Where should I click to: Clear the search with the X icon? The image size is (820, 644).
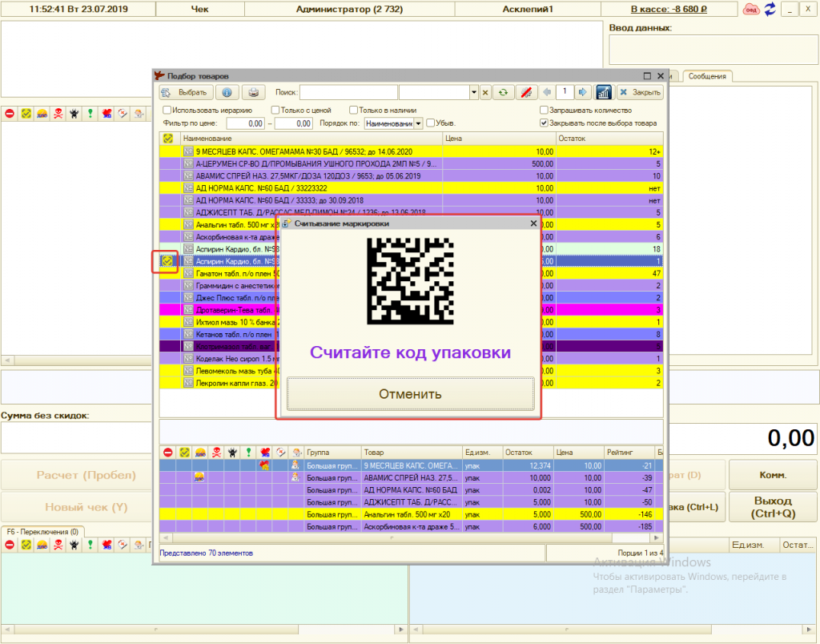(x=485, y=93)
